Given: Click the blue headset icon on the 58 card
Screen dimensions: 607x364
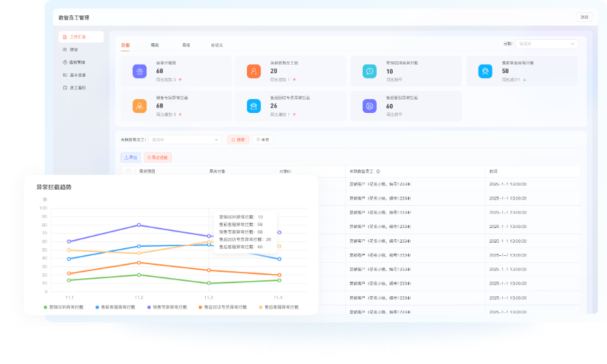Looking at the screenshot, I should [485, 71].
